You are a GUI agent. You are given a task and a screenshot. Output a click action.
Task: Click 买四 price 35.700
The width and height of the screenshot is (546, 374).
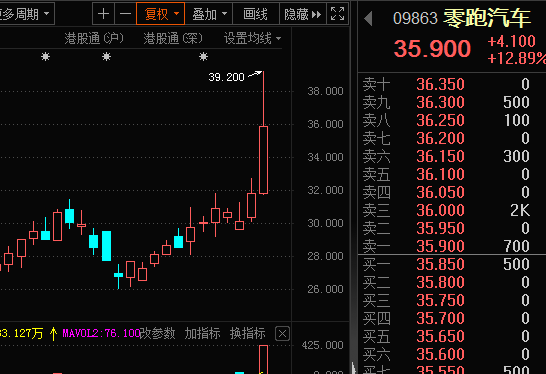(440, 318)
